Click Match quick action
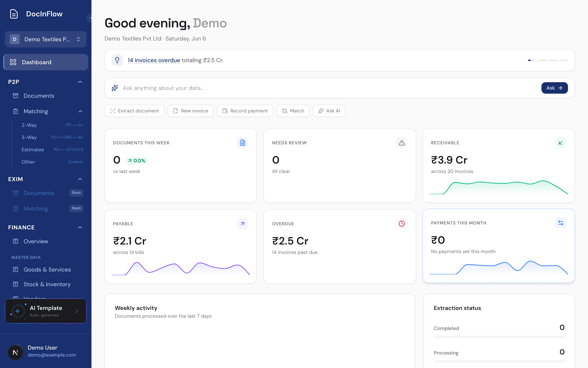The width and height of the screenshot is (588, 368). pos(293,111)
